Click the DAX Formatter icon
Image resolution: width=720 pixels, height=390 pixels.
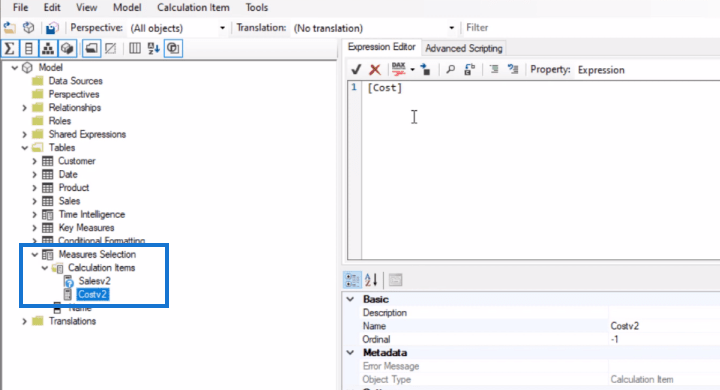[x=398, y=69]
